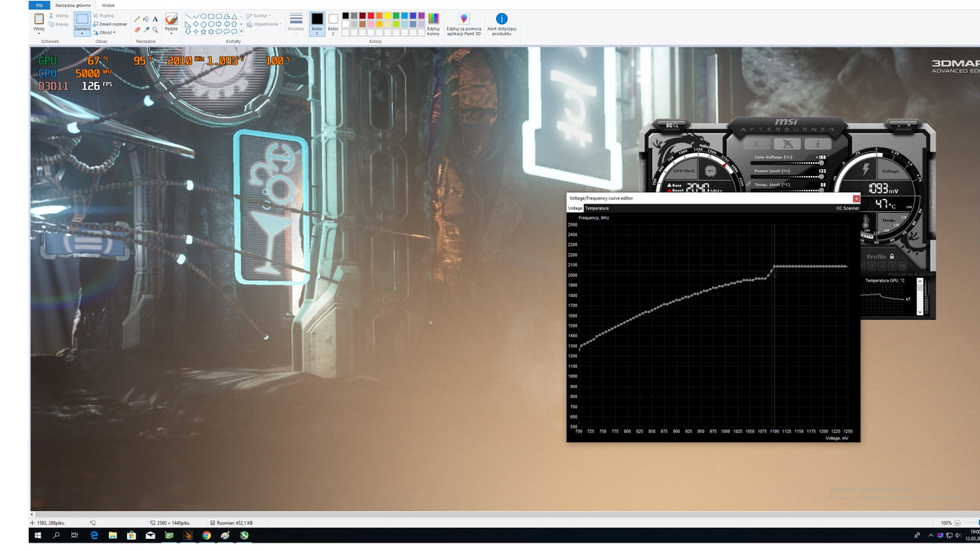
Task: Open Edytuj za pomocą aplikacji Paint 3D
Action: pos(464,24)
